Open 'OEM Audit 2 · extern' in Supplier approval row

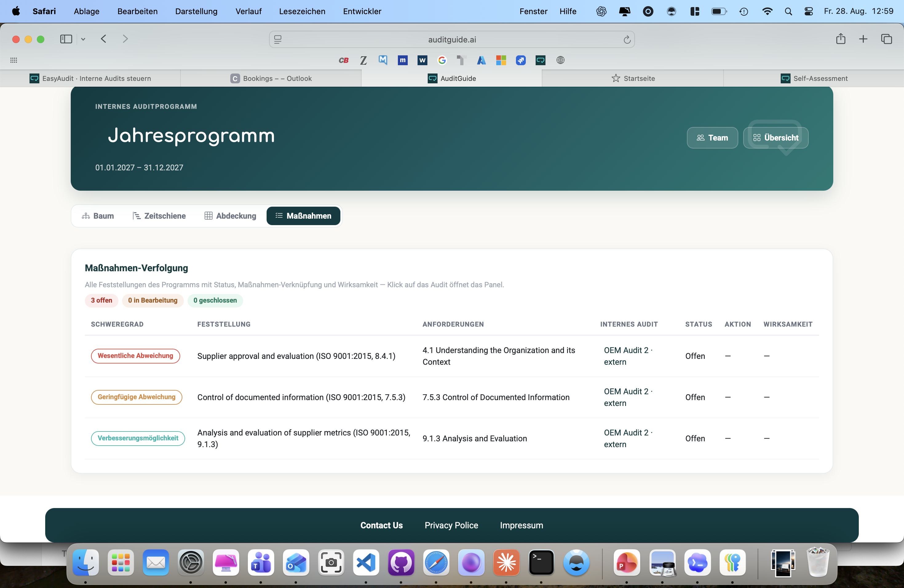(628, 356)
